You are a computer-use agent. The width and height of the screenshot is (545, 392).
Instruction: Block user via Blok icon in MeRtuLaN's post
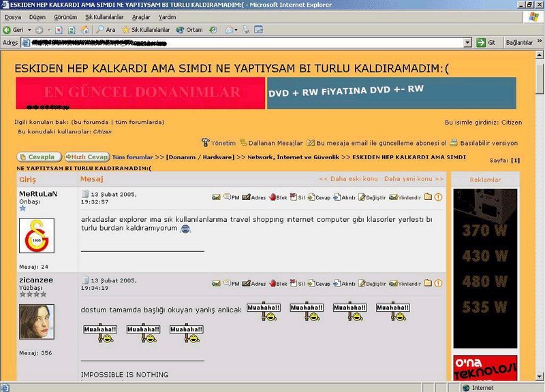[278, 197]
